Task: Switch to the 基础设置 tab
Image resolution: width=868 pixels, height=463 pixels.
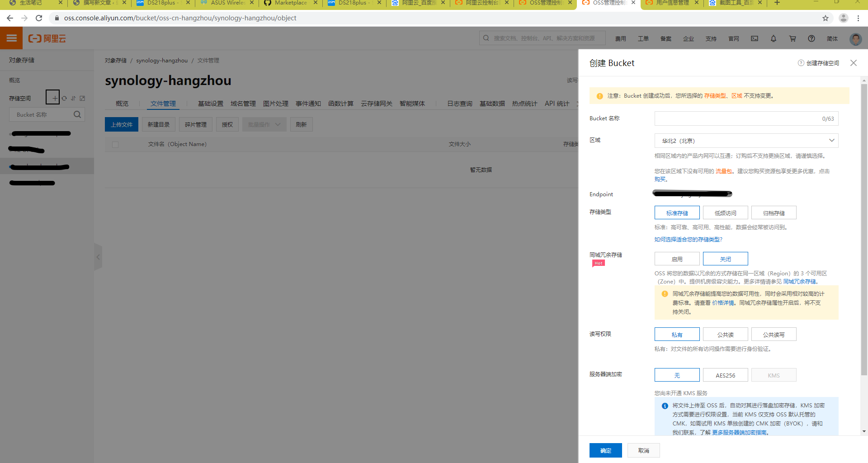Action: pyautogui.click(x=210, y=104)
